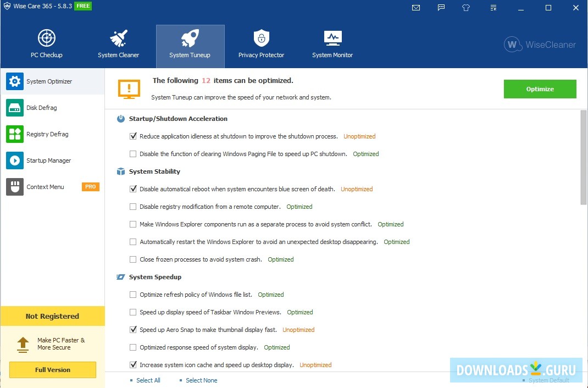Open Privacy Protector shield icon
588x388 pixels.
262,38
